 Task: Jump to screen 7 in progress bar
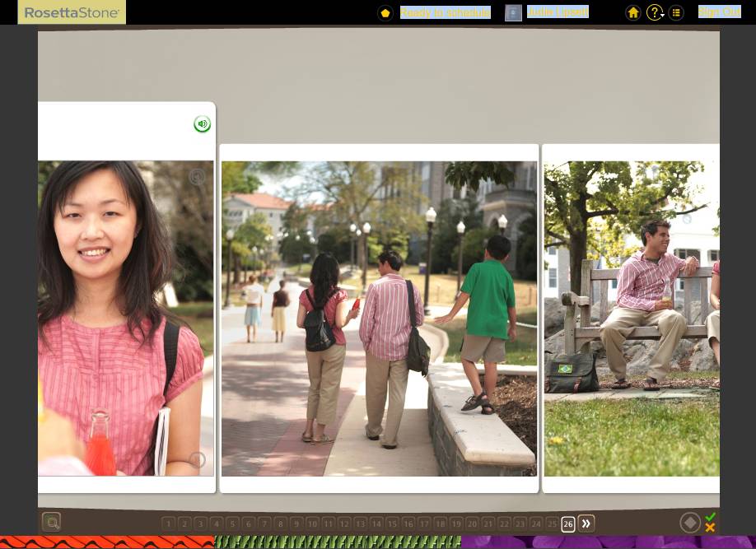pos(264,523)
